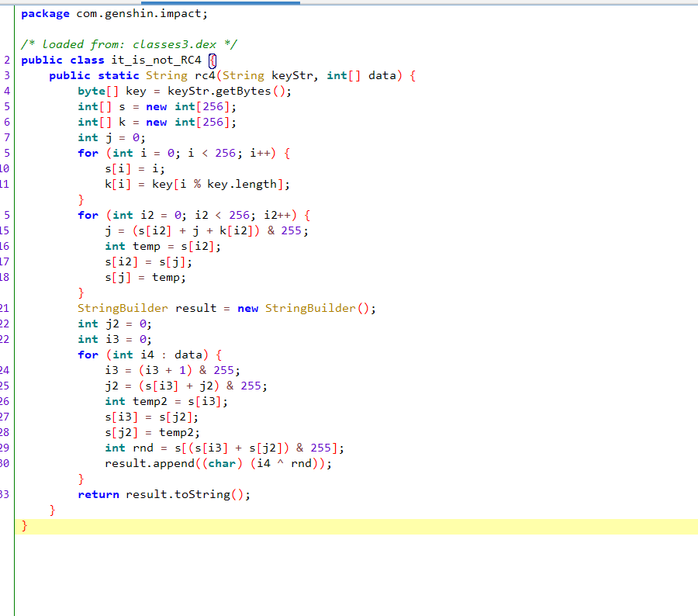The image size is (698, 616).
Task: Click the line 'int temp = s[i2];'
Action: [163, 246]
